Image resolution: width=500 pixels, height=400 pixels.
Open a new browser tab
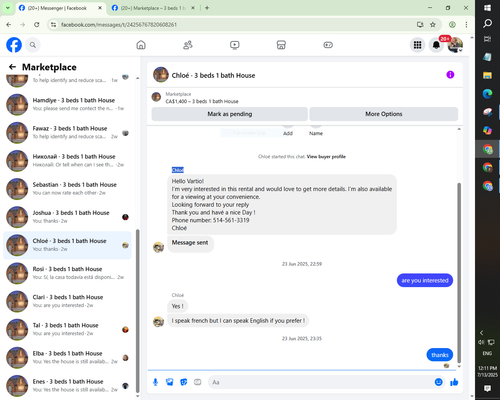[x=207, y=8]
